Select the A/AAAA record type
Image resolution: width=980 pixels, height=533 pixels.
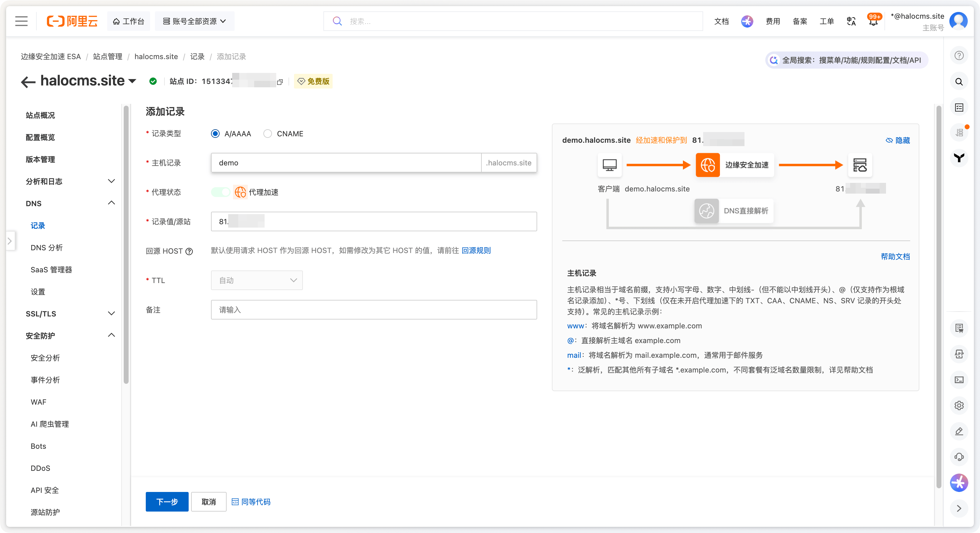(215, 134)
